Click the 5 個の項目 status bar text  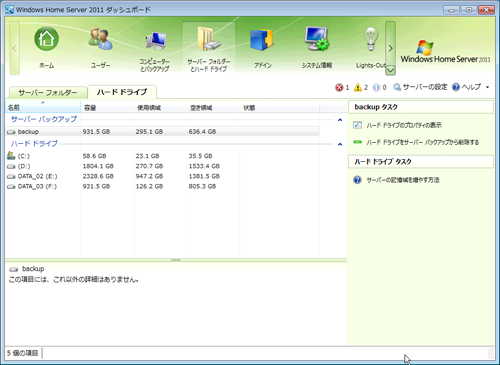pos(22,353)
